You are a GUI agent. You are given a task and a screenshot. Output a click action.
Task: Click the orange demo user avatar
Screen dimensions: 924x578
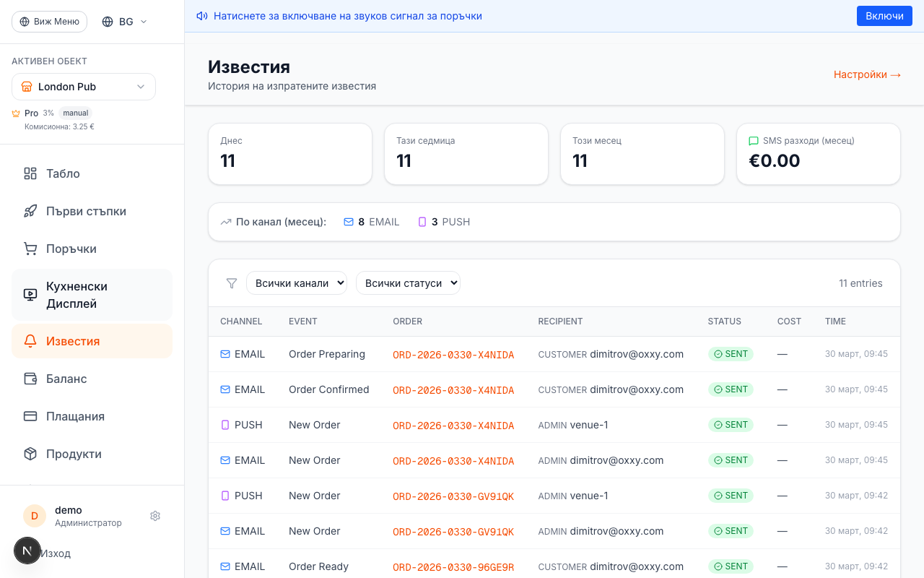pos(34,516)
